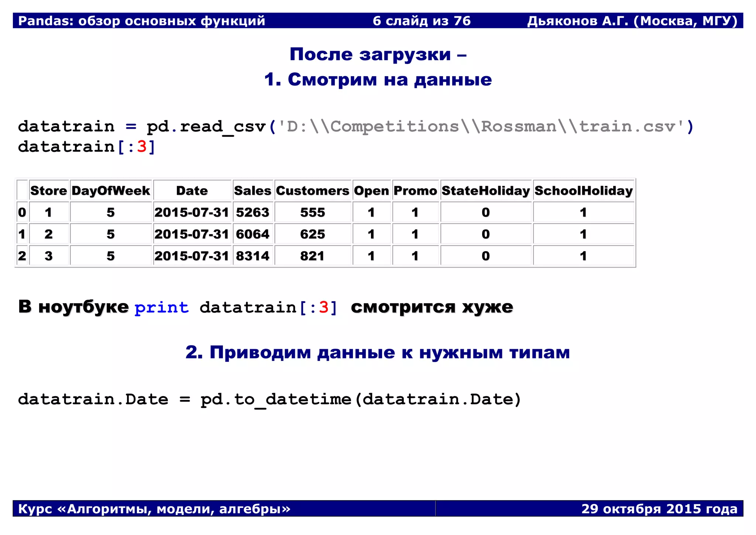Screen dimensions: 756x535
Task: Click the Customers value 555
Action: coord(313,212)
